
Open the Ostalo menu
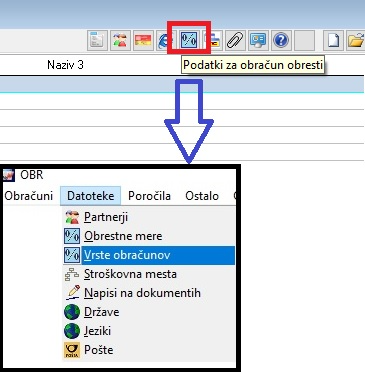pyautogui.click(x=202, y=196)
